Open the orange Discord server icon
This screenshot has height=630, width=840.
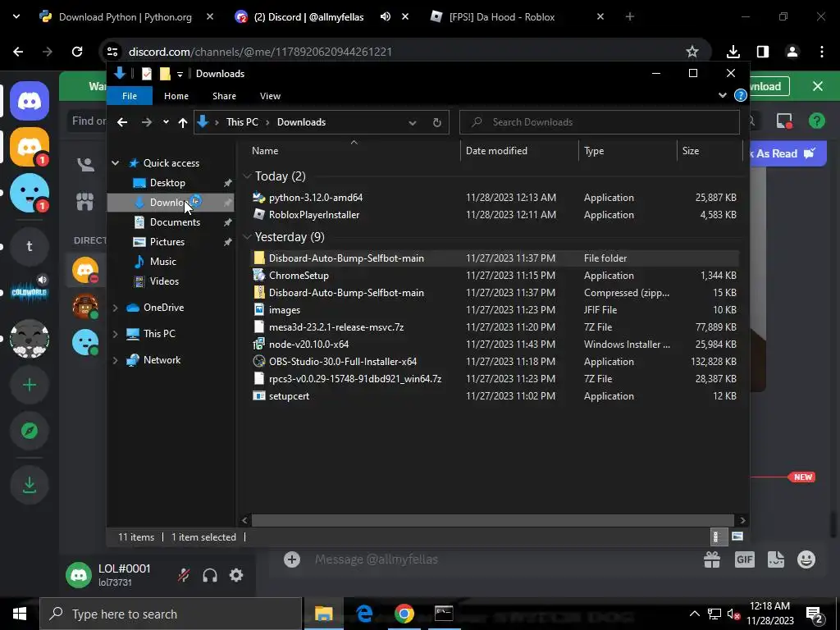coord(30,147)
